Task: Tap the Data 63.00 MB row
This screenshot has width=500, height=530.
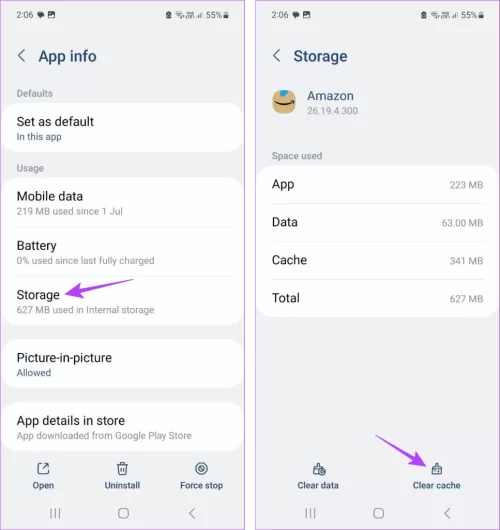Action: click(x=377, y=222)
